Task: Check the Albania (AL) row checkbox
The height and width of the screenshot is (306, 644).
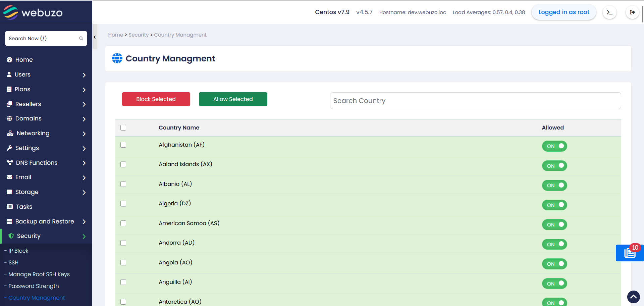Action: 123,184
